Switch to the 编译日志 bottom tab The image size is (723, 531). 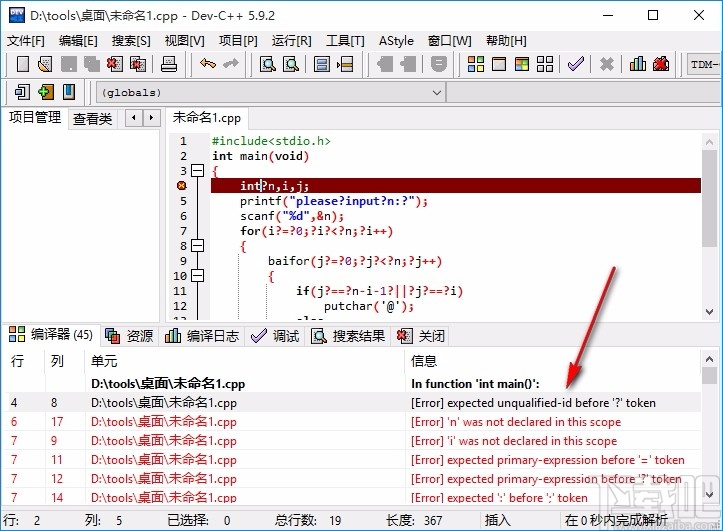click(202, 336)
